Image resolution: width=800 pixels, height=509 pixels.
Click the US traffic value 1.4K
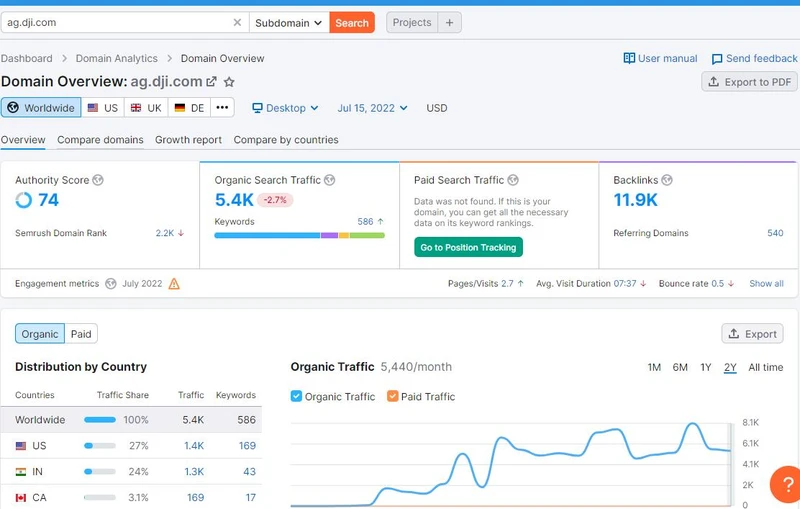[194, 446]
